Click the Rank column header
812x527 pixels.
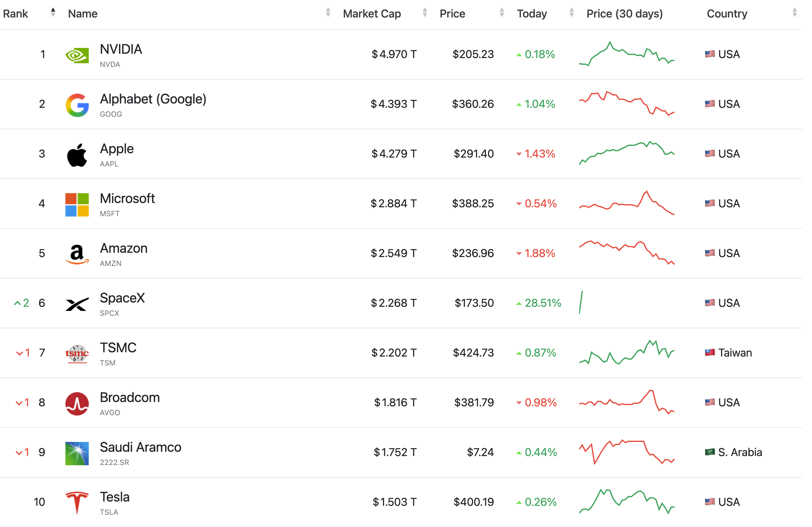coord(15,14)
